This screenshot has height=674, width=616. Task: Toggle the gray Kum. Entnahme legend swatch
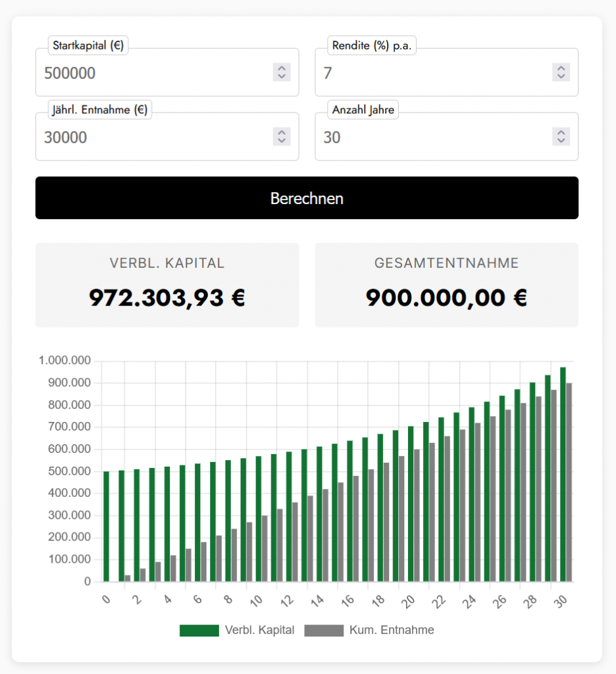tap(324, 631)
